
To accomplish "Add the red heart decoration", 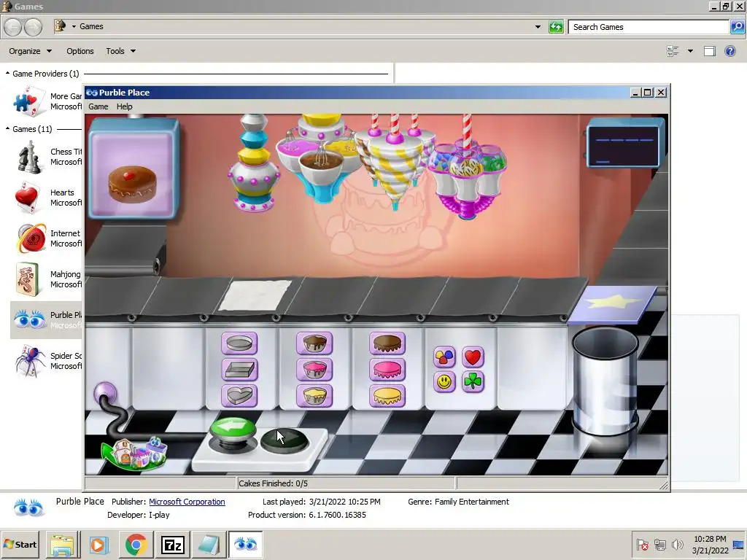I will 473,357.
